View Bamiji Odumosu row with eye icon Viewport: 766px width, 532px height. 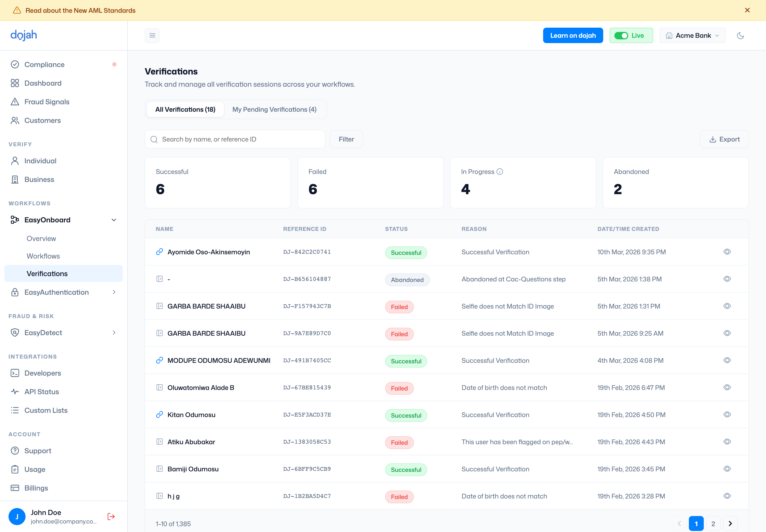(x=727, y=469)
